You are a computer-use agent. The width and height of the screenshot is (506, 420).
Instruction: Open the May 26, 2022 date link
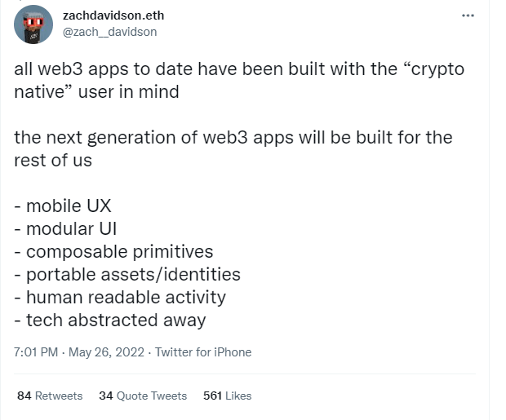point(106,352)
